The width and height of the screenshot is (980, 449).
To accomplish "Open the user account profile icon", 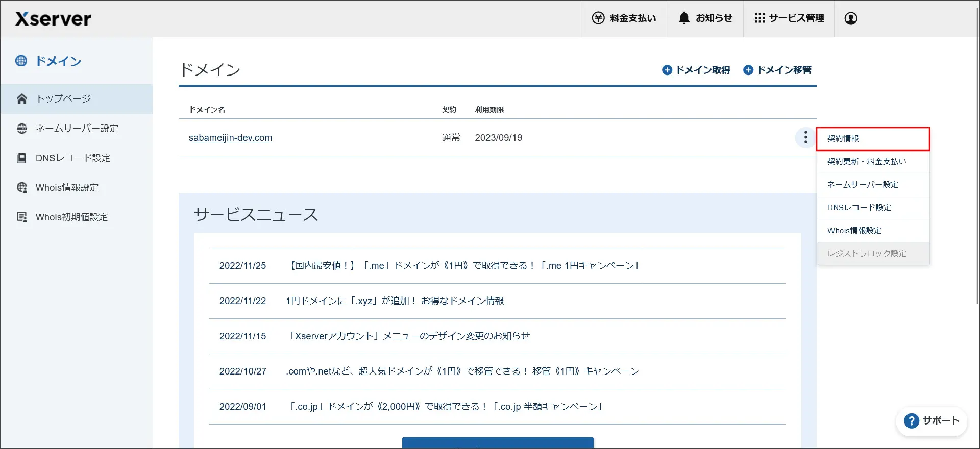I will [851, 18].
